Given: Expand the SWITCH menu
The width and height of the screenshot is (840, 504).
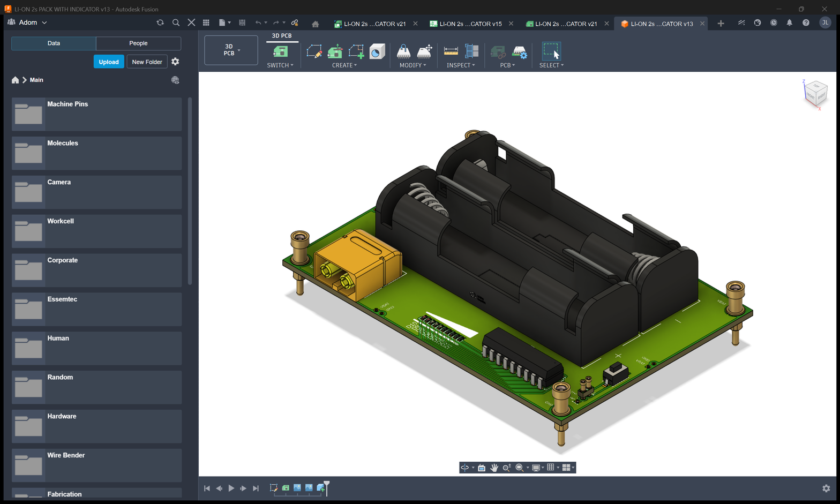Looking at the screenshot, I should 280,65.
